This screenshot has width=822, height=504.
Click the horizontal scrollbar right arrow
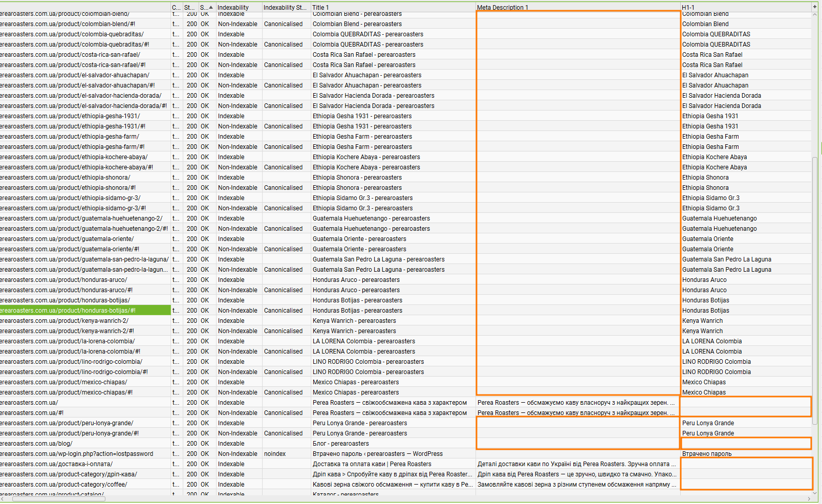pyautogui.click(x=809, y=498)
